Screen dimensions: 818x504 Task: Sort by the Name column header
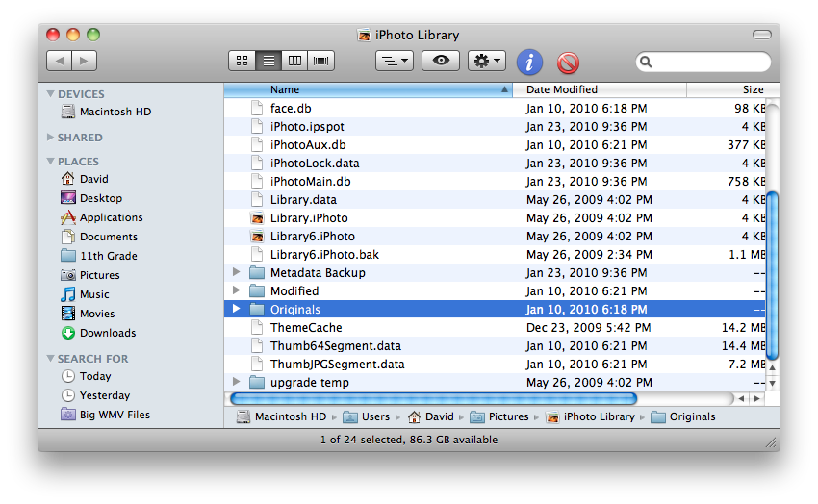pos(369,89)
